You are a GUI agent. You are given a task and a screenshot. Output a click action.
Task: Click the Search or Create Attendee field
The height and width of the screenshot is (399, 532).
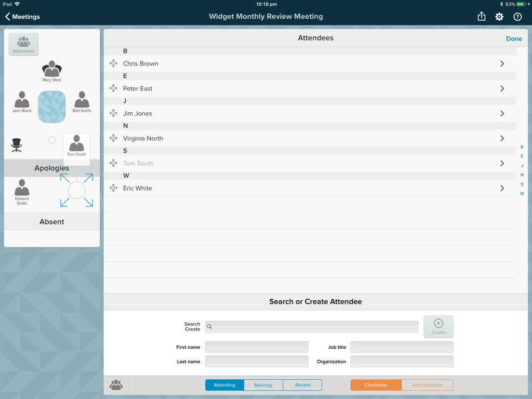click(x=312, y=326)
